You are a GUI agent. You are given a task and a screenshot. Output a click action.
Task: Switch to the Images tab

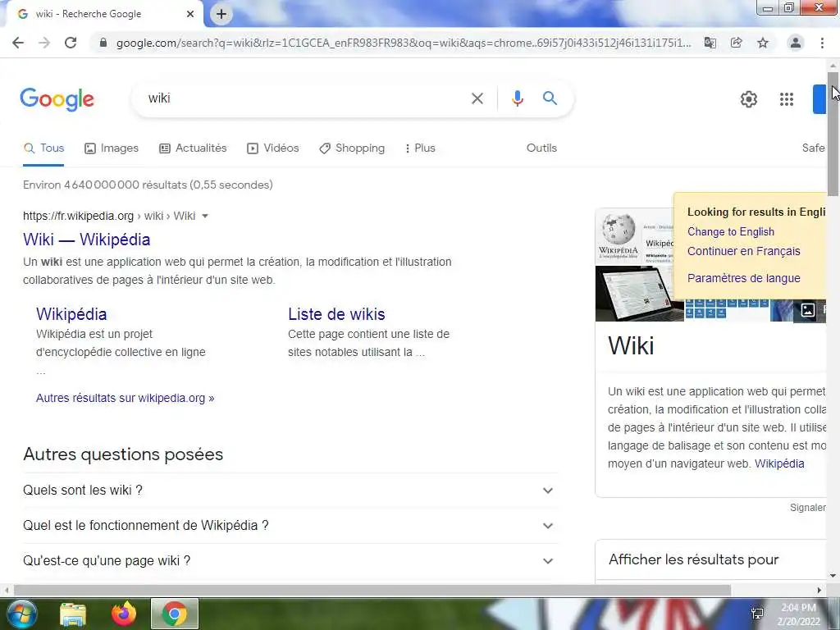(x=112, y=148)
